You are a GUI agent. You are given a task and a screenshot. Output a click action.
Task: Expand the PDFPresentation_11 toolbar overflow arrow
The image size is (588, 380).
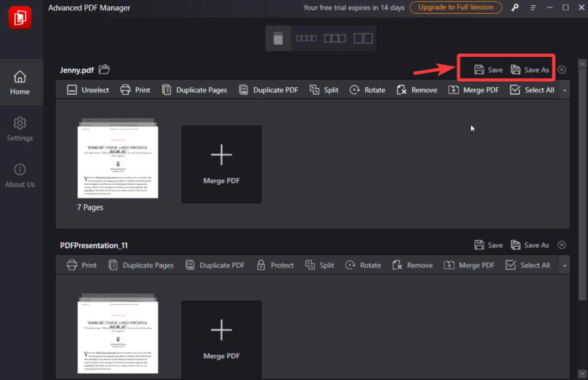(564, 266)
